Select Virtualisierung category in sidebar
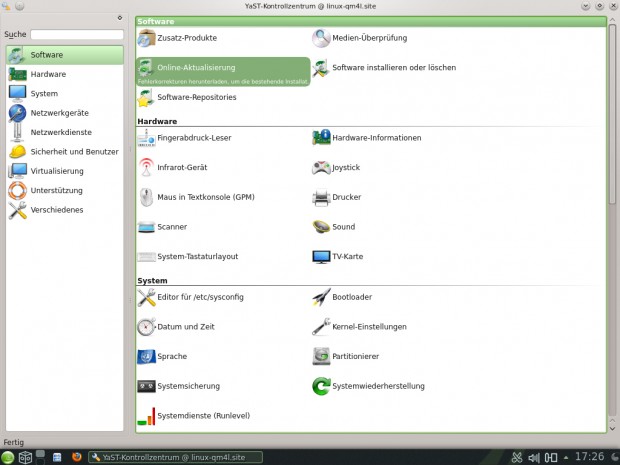Screen dimensions: 620x465 point(65,171)
